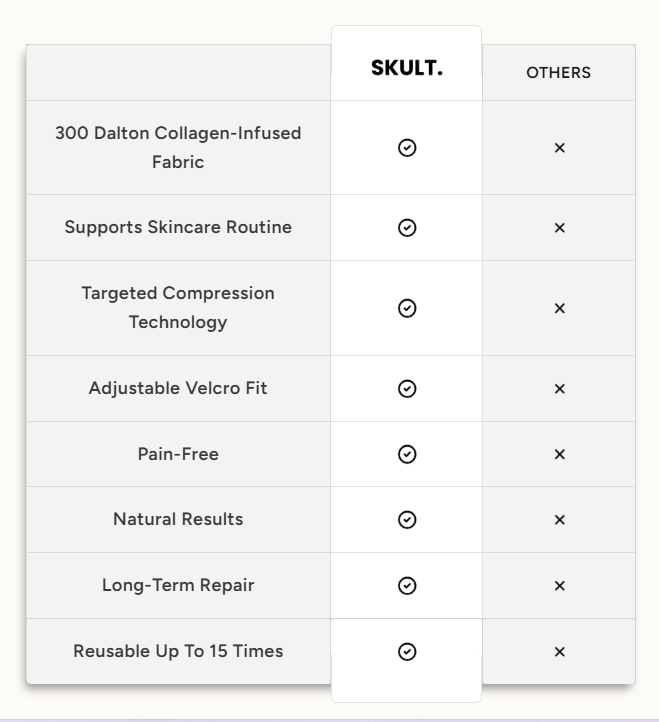Select the Supports Skincare Routine text
Screen dimensions: 659x722
pos(178,227)
